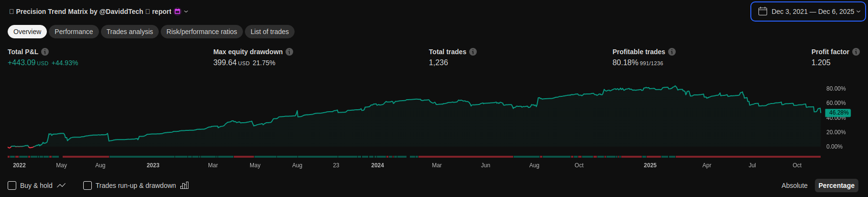Click the info icon next to Total P&L

click(45, 52)
